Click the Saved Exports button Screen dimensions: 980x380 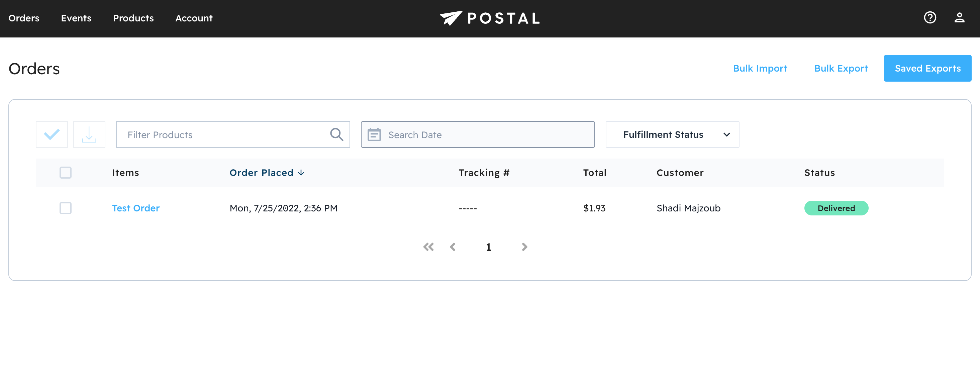pyautogui.click(x=927, y=69)
